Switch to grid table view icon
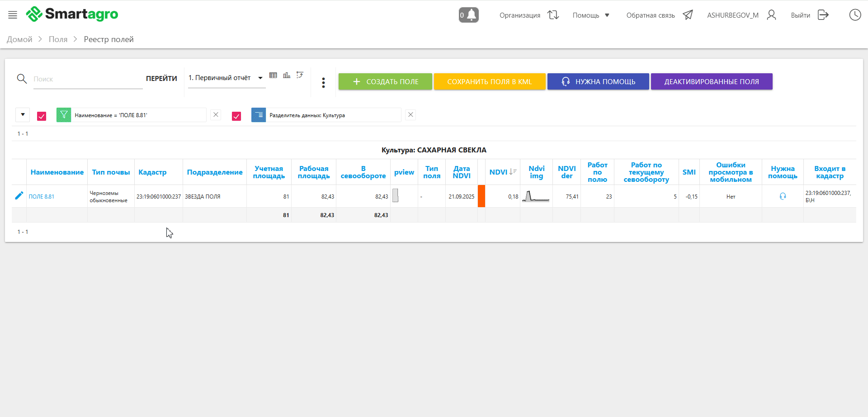Viewport: 868px width, 417px height. pos(273,75)
